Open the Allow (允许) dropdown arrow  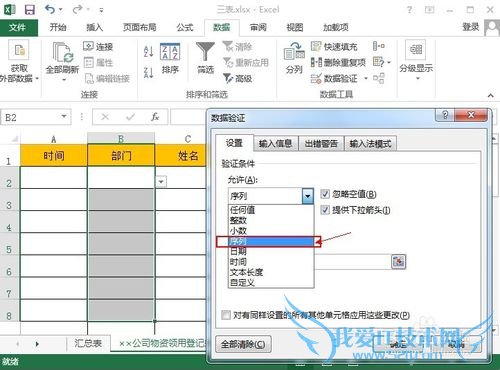click(x=308, y=196)
